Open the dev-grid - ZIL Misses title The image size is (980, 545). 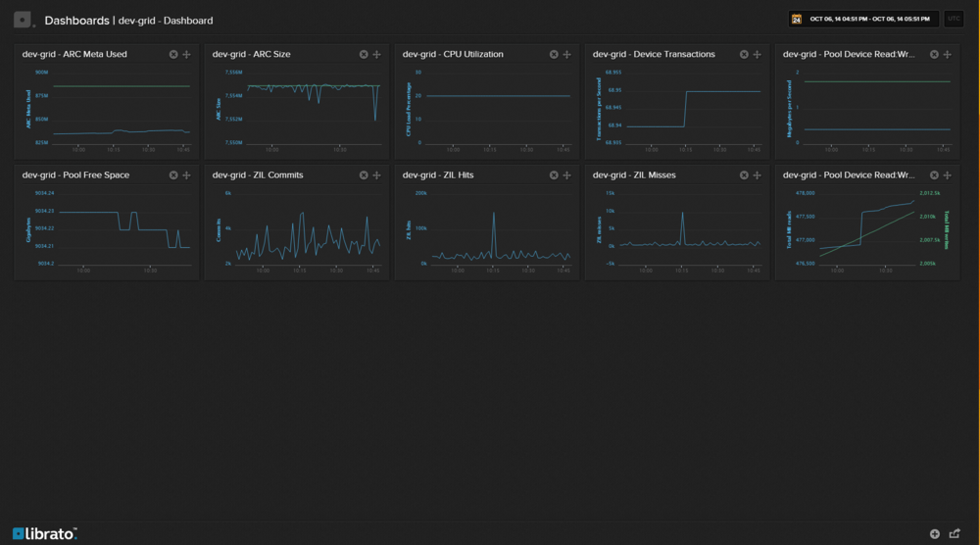pyautogui.click(x=634, y=175)
